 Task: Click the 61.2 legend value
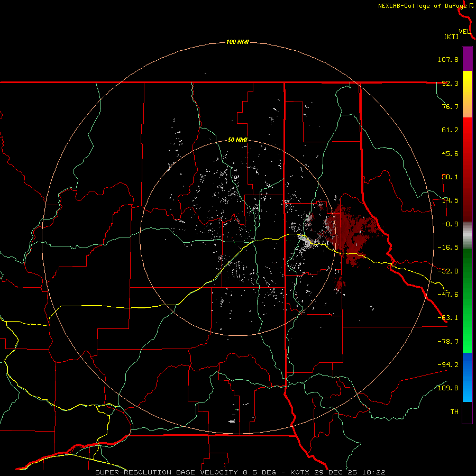[450, 130]
